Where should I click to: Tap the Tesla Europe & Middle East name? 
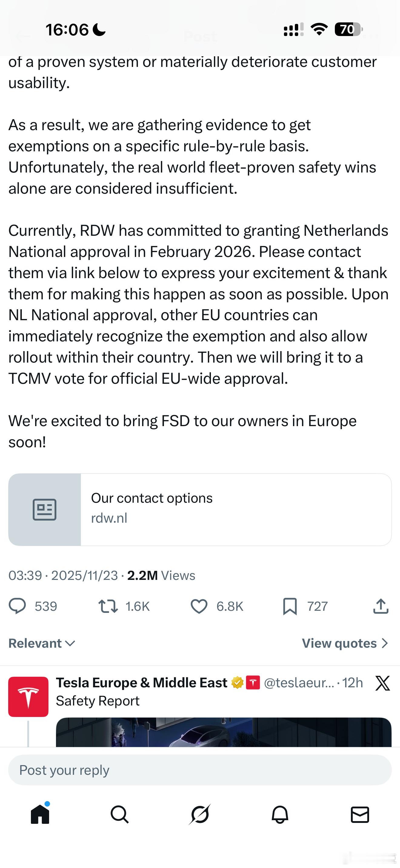(x=142, y=683)
